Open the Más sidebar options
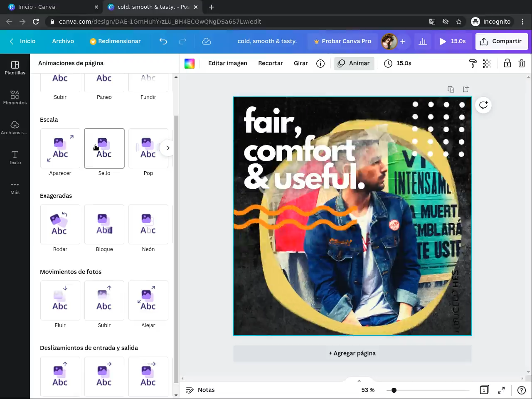 [x=15, y=187]
